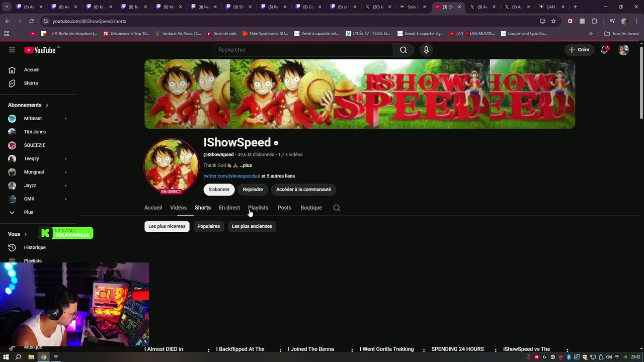Switch to the Posts tab
The image size is (644, 362).
click(x=284, y=208)
